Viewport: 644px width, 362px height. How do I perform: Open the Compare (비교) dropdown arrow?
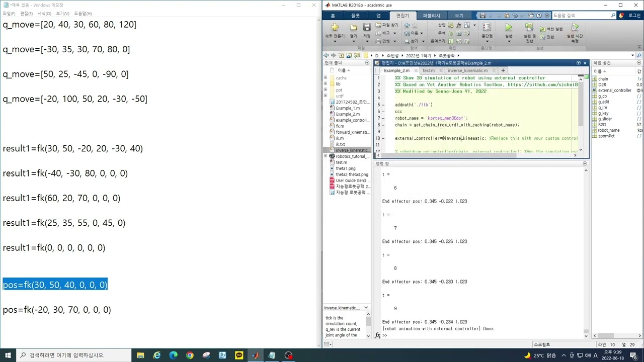click(394, 33)
